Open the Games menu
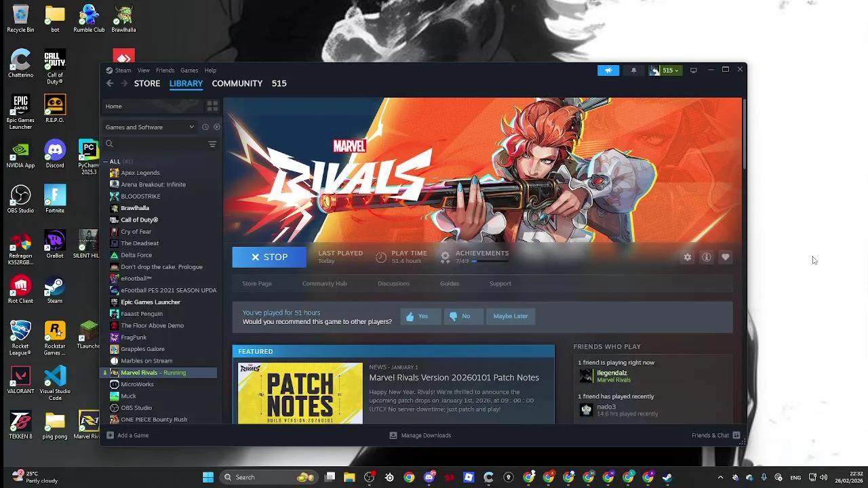 (189, 70)
